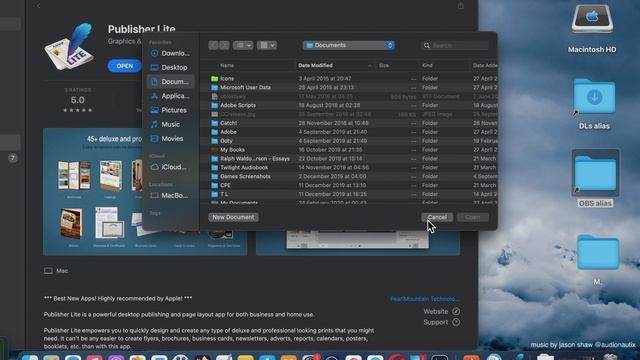Open the developer Website link
The width and height of the screenshot is (640, 360).
pyautogui.click(x=442, y=311)
